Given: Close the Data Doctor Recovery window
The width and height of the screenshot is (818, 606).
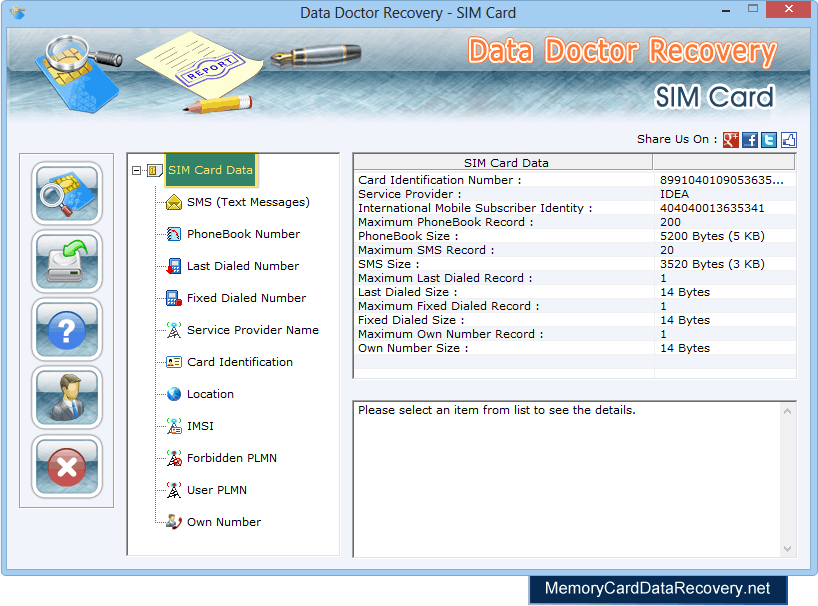Looking at the screenshot, I should coord(788,9).
